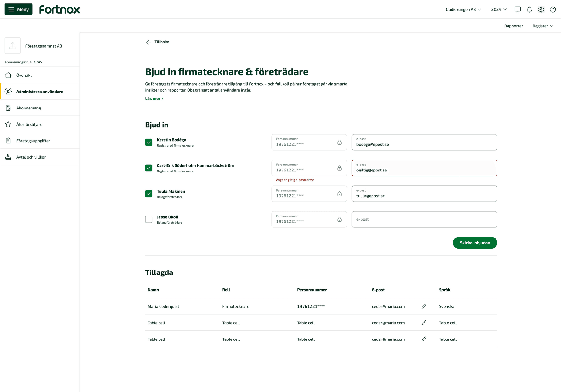The image size is (561, 392).
Task: Open settings gear icon
Action: [541, 9]
